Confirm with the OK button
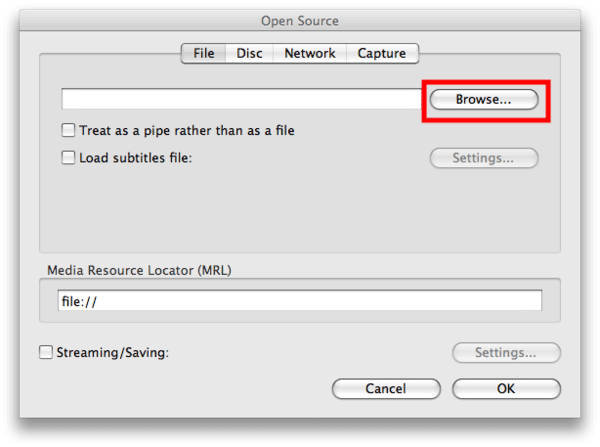The image size is (600, 447). coord(506,389)
